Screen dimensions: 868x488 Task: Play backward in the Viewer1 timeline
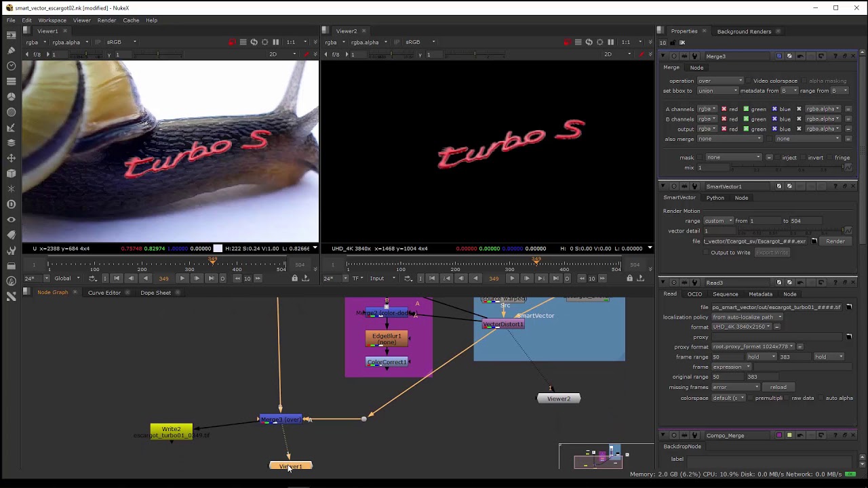point(145,279)
